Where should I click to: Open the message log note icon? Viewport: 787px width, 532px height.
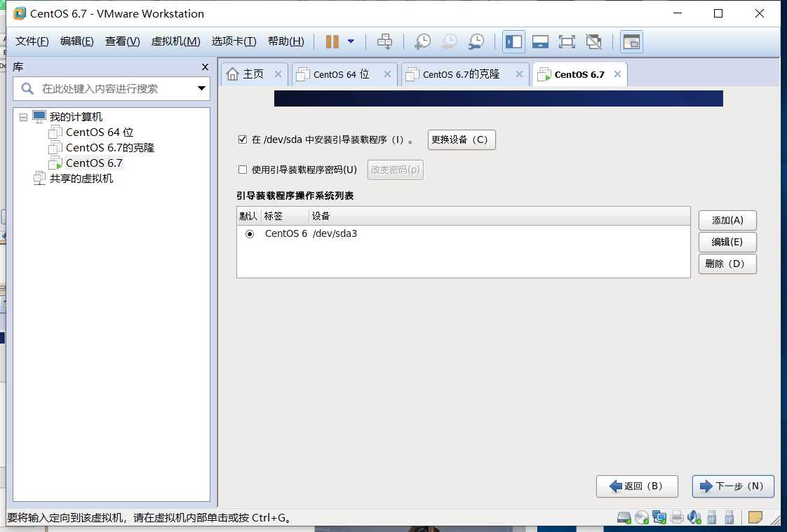click(x=755, y=517)
